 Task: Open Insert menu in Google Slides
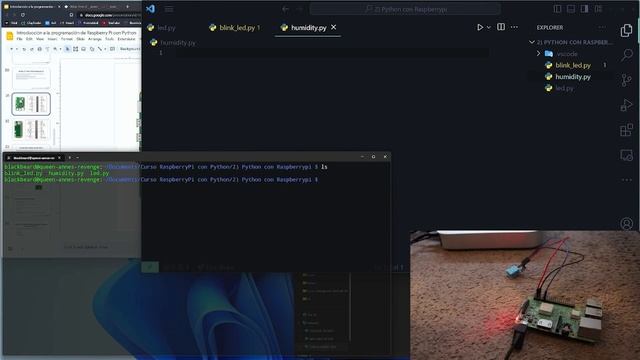coord(53,39)
